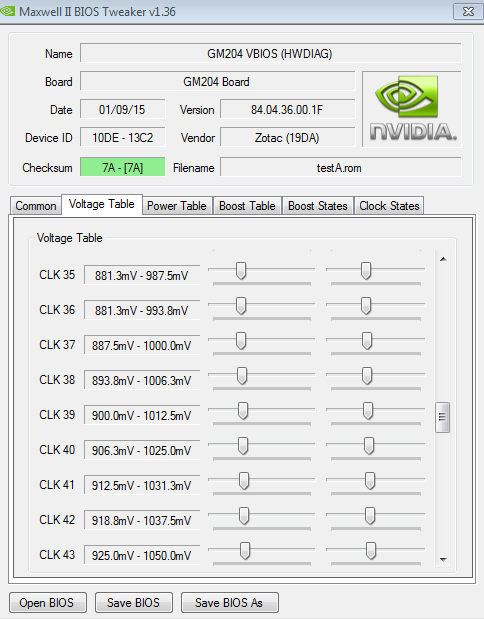Click the CLK 43 row label
This screenshot has width=484, height=619.
57,555
